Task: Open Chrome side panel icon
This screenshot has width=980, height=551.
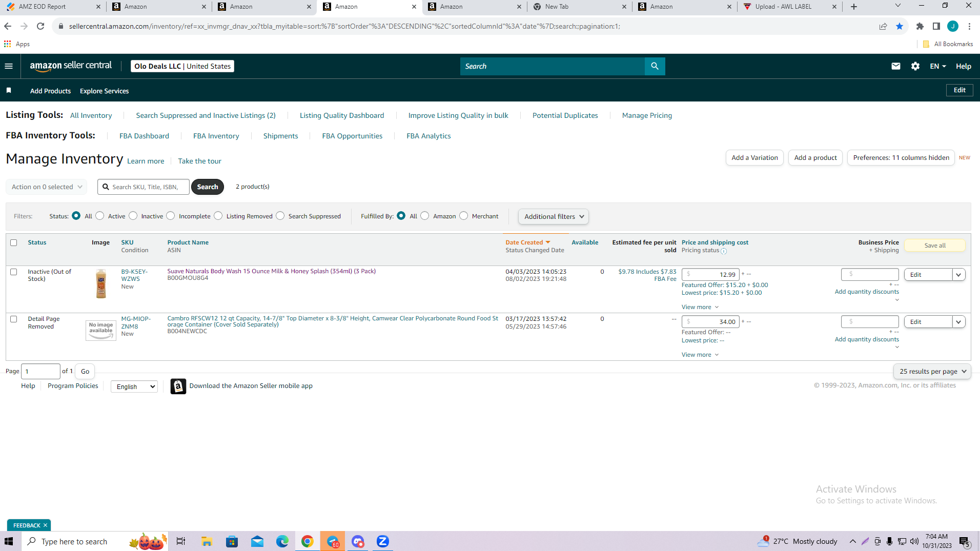Action: pyautogui.click(x=936, y=26)
